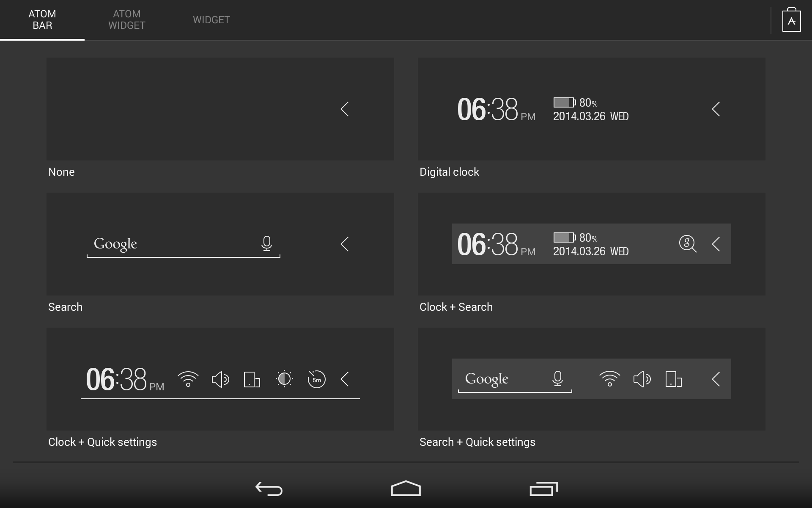812x508 pixels.
Task: Click the 'Search' label
Action: tap(65, 307)
